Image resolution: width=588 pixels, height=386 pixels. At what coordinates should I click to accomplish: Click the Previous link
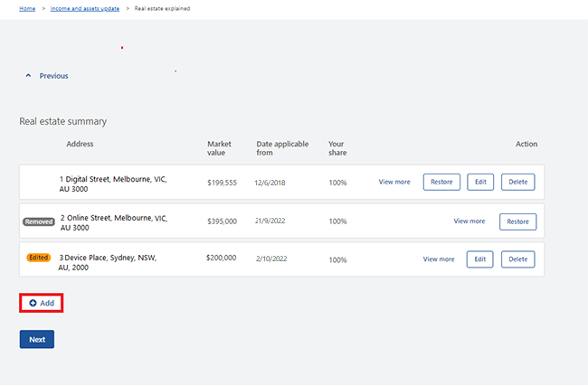click(x=53, y=76)
